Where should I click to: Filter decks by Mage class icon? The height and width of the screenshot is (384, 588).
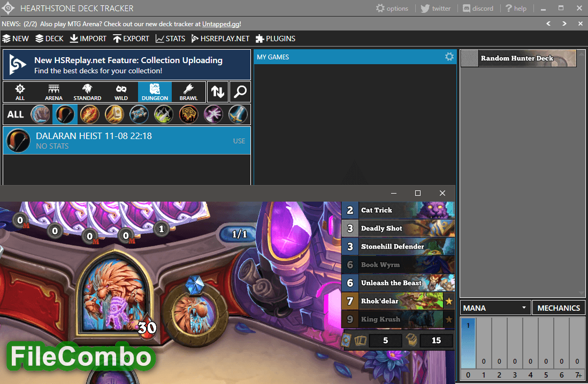pos(90,114)
